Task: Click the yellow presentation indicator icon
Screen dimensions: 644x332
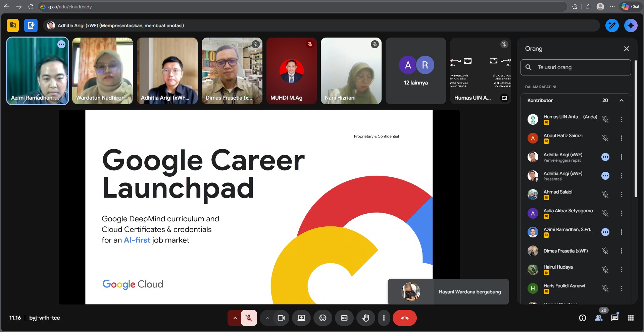Action: [13, 25]
